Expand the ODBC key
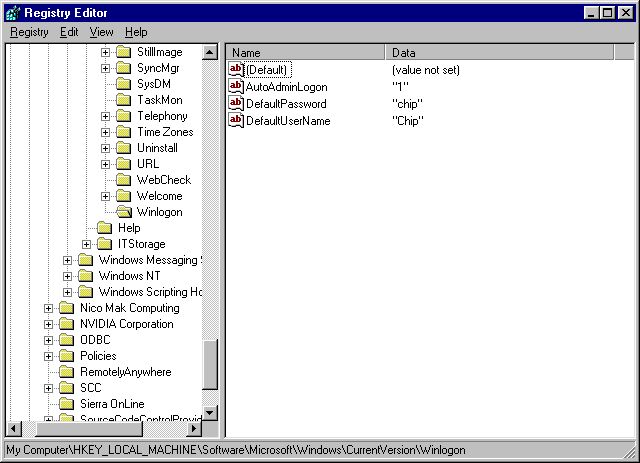This screenshot has width=640, height=463. point(48,341)
